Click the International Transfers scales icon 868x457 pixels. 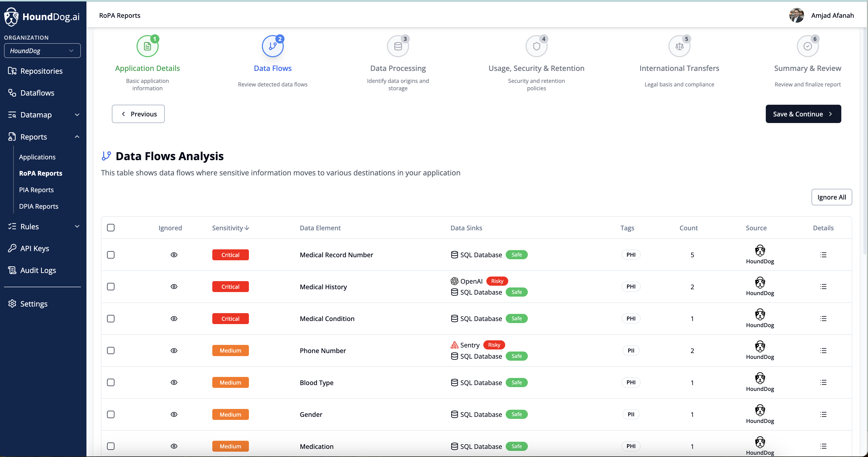(x=679, y=47)
